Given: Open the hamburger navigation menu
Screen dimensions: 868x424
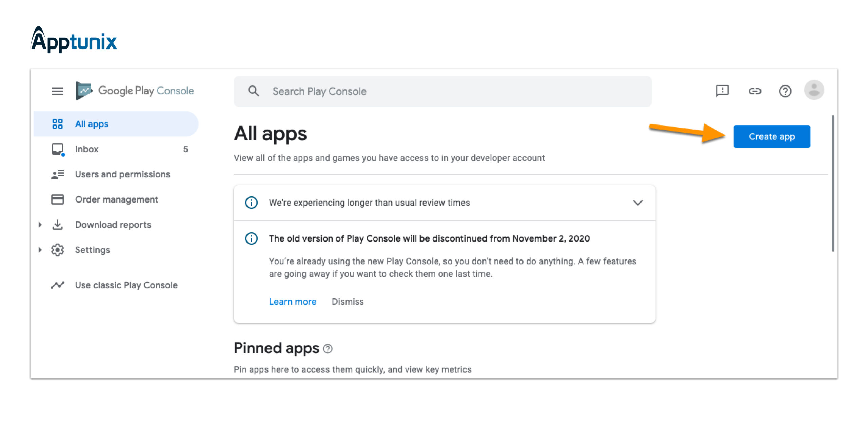Looking at the screenshot, I should pyautogui.click(x=57, y=91).
